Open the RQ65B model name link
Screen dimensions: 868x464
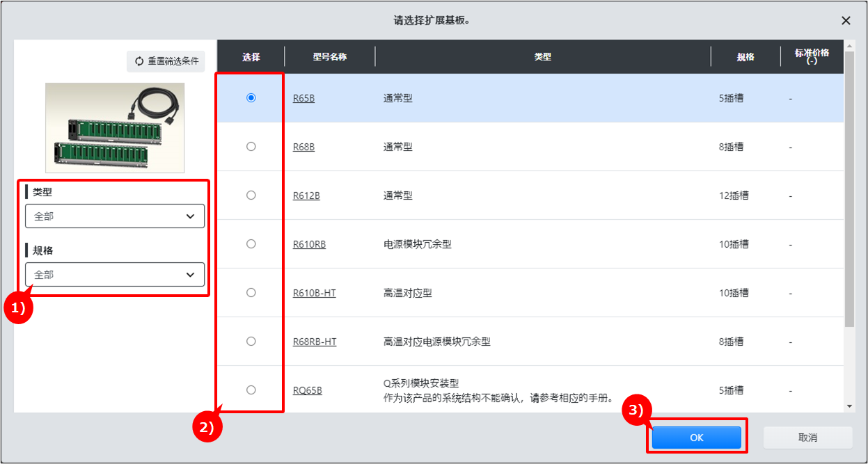[307, 391]
